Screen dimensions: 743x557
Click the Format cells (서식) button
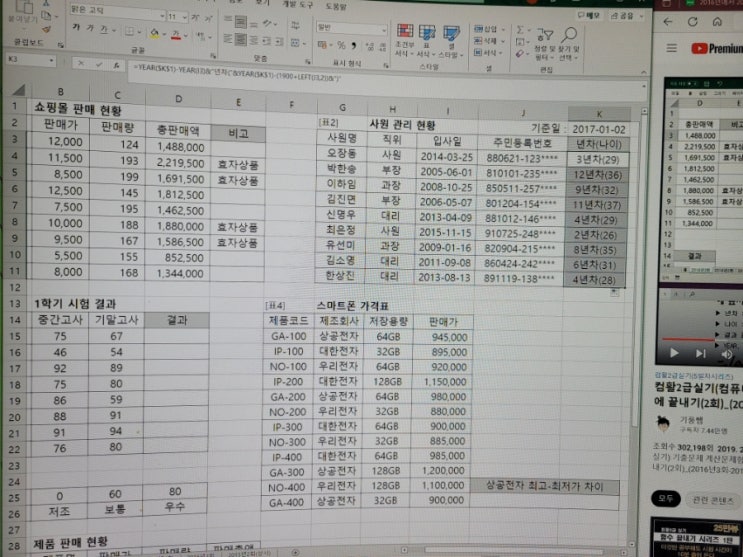pyautogui.click(x=488, y=53)
